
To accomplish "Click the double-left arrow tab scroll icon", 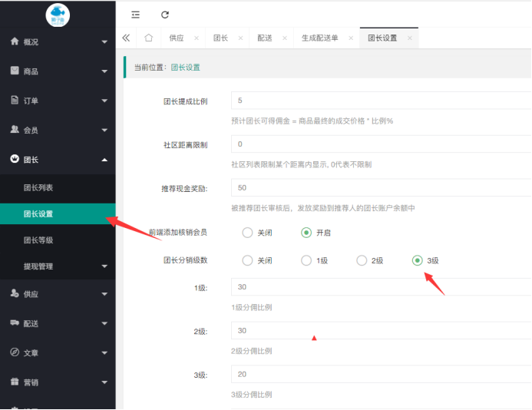I will [126, 38].
